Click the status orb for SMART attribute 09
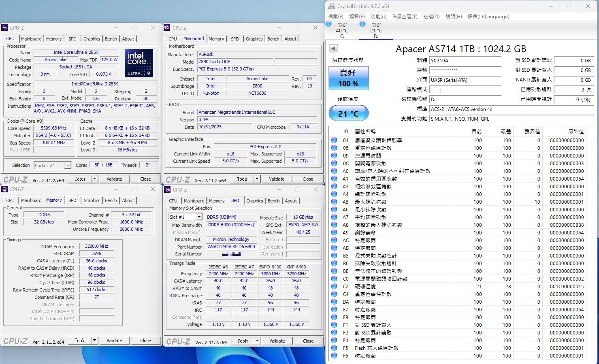Screen dimensions: 599x364 pyautogui.click(x=334, y=155)
